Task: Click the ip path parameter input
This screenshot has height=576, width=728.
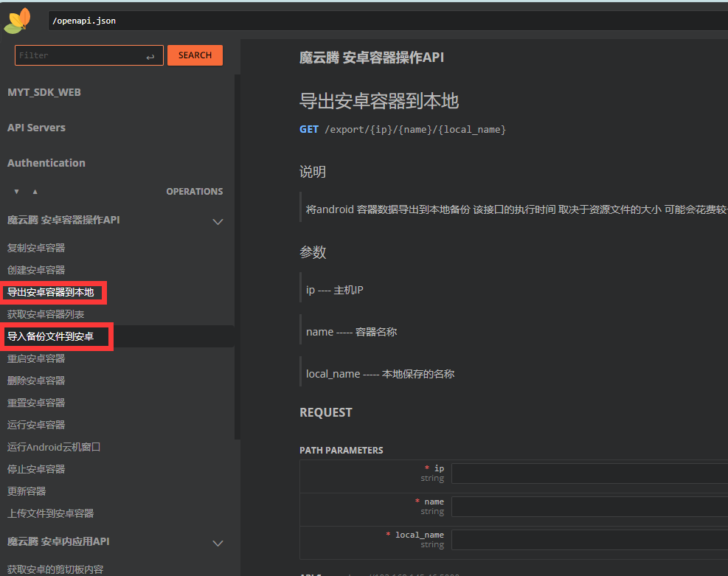Action: 589,473
